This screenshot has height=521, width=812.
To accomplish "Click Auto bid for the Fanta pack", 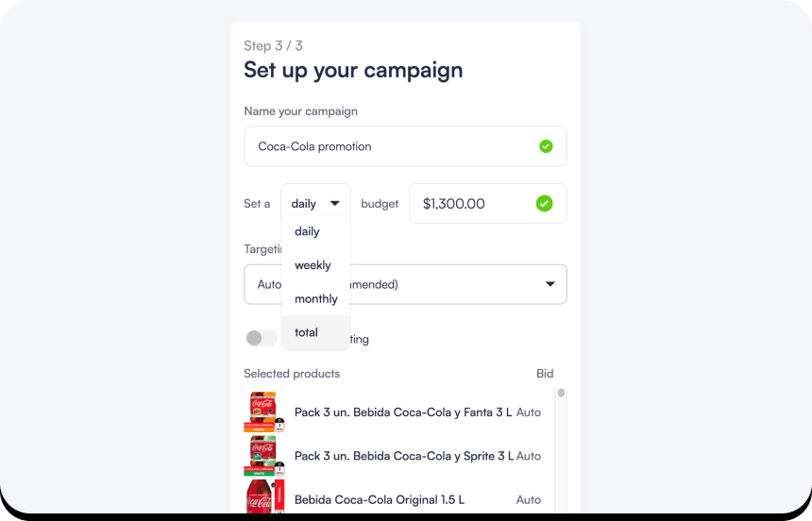I will click(529, 412).
